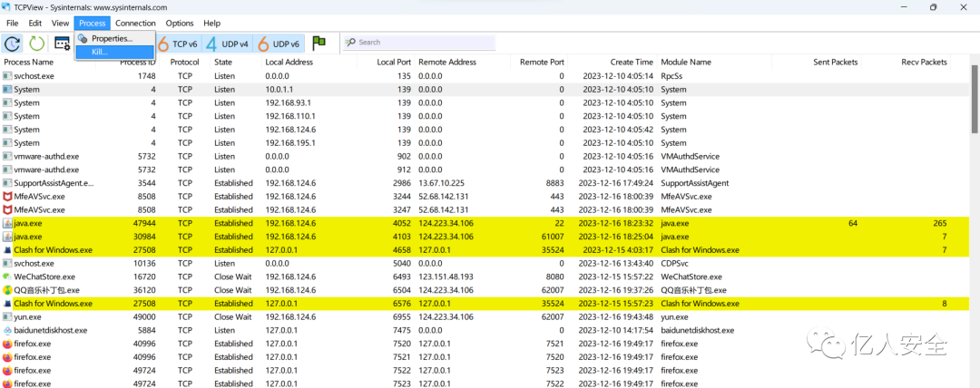Click Firefox icon on local port 7520 row

(x=7, y=344)
